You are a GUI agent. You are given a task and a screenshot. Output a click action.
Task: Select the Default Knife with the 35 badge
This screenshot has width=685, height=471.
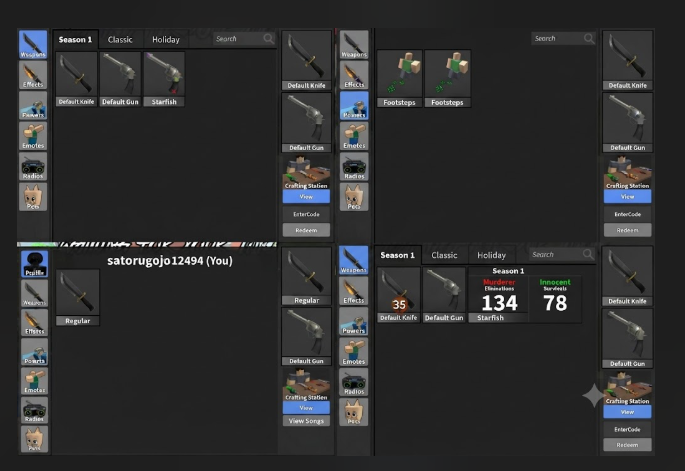(x=398, y=295)
